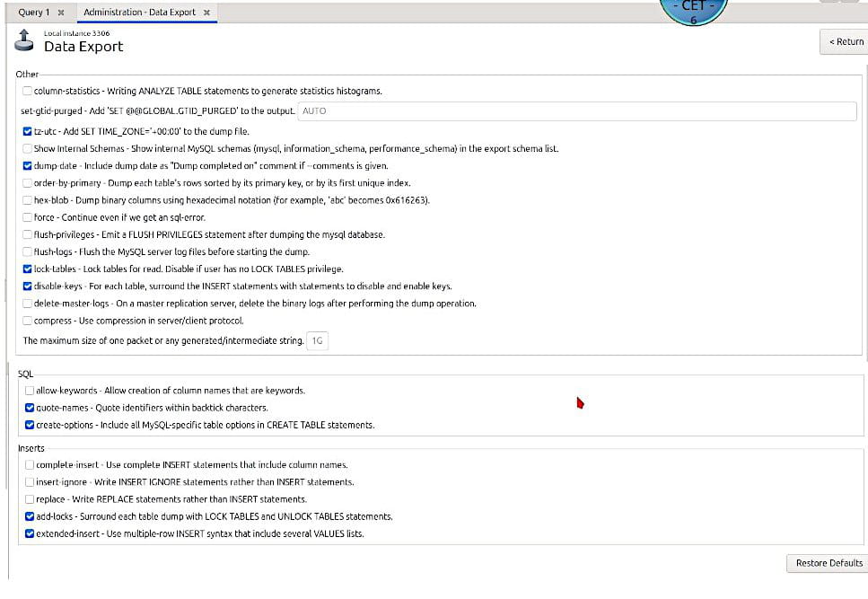
Task: Click 'The maximum size of one packet' label
Action: (163, 340)
